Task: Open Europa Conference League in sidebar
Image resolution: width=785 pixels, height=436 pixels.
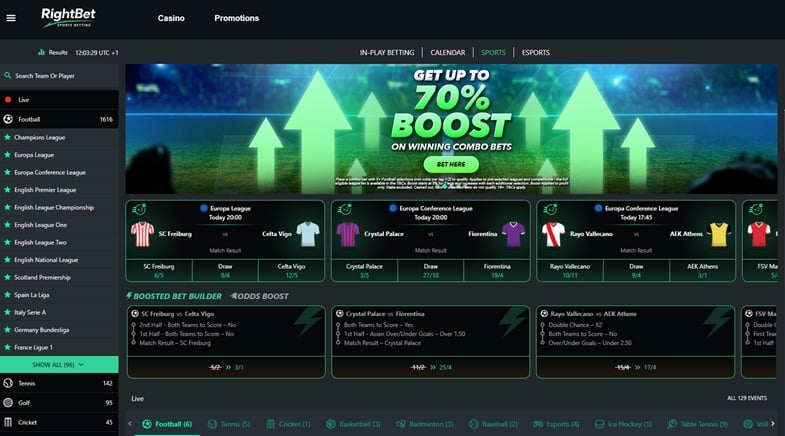Action: [x=50, y=172]
